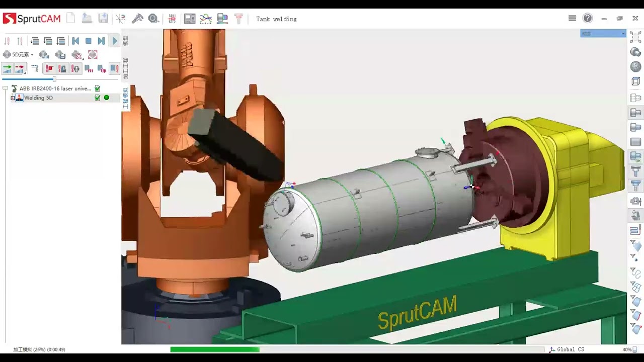Click third list step icon
The width and height of the screenshot is (644, 362).
coord(61,41)
